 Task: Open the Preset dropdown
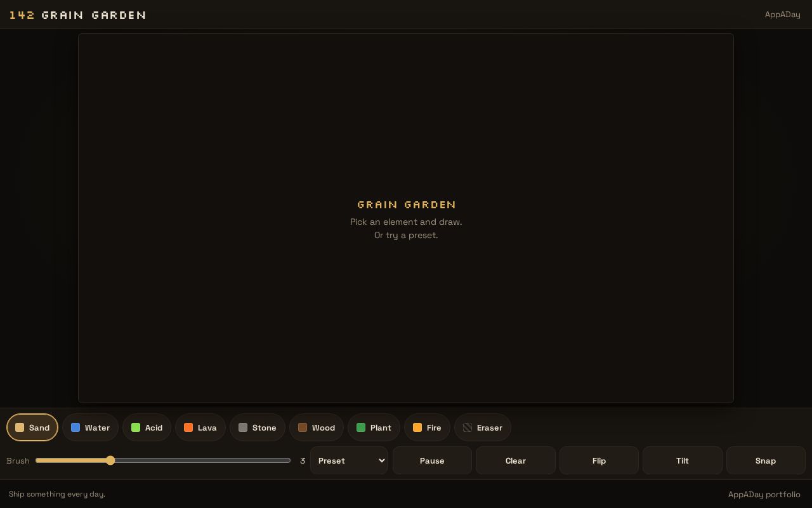[349, 460]
